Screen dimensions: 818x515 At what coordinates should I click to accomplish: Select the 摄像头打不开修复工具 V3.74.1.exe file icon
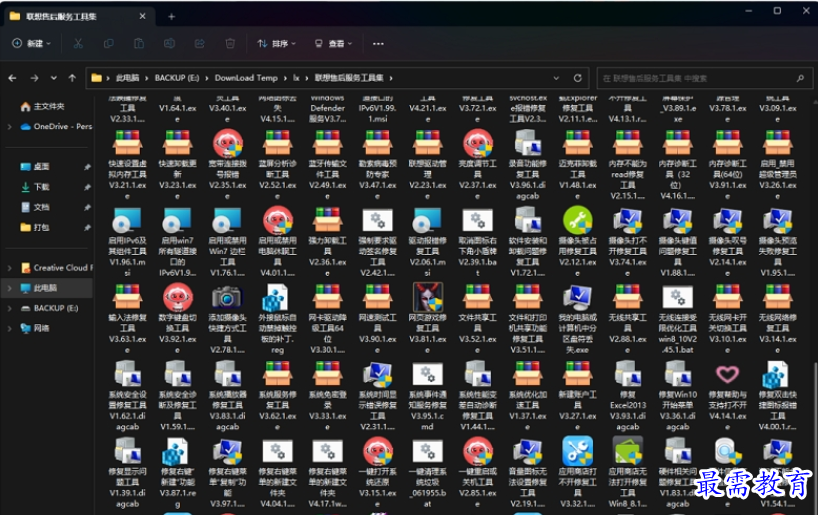pos(628,220)
